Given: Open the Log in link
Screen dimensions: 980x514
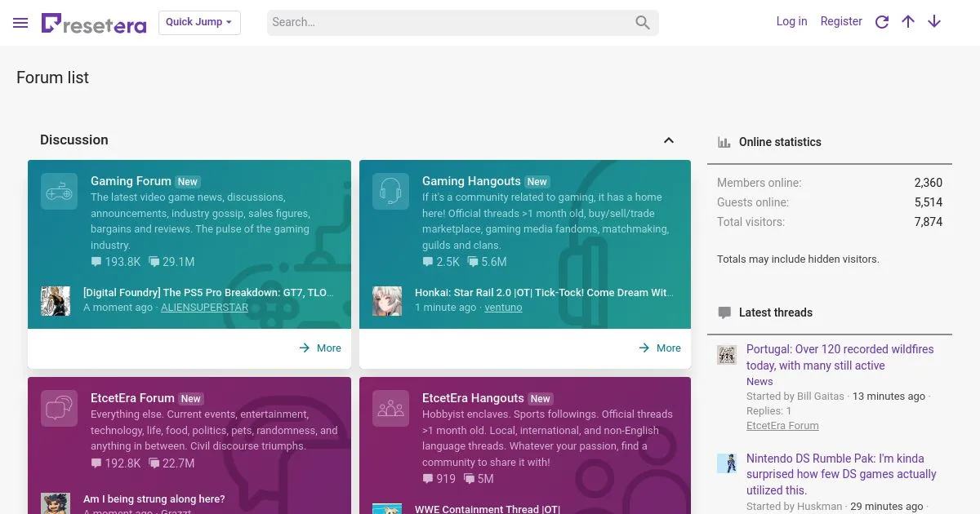Looking at the screenshot, I should pyautogui.click(x=791, y=21).
